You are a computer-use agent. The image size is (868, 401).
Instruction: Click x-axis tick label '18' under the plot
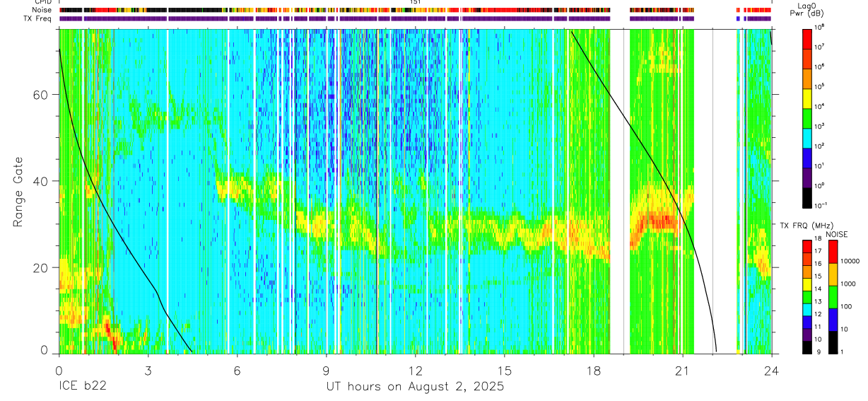coord(593,370)
